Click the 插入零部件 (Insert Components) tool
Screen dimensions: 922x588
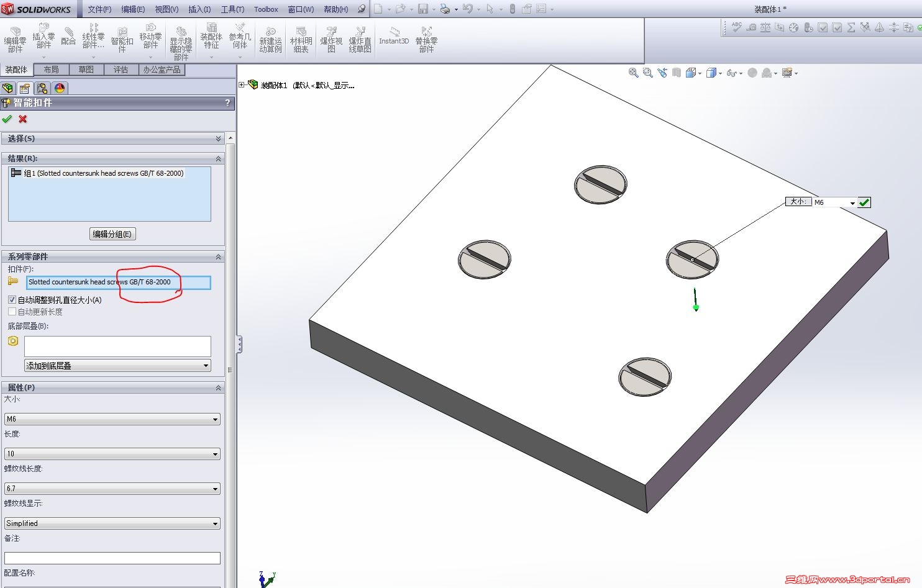coord(43,37)
